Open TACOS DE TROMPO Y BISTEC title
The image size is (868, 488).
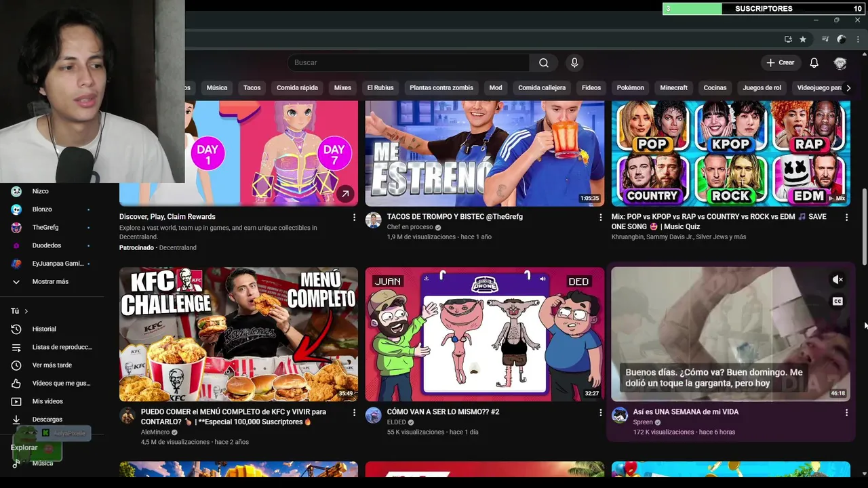pyautogui.click(x=454, y=217)
